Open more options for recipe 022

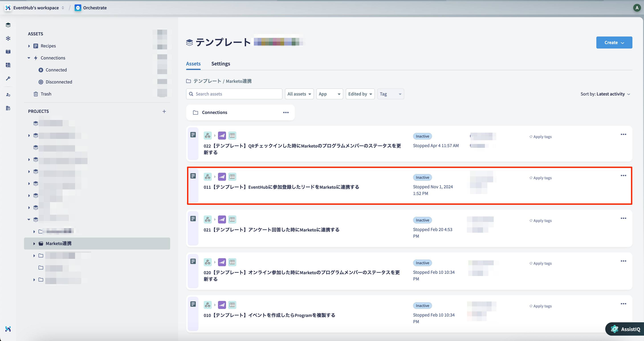[x=623, y=134]
